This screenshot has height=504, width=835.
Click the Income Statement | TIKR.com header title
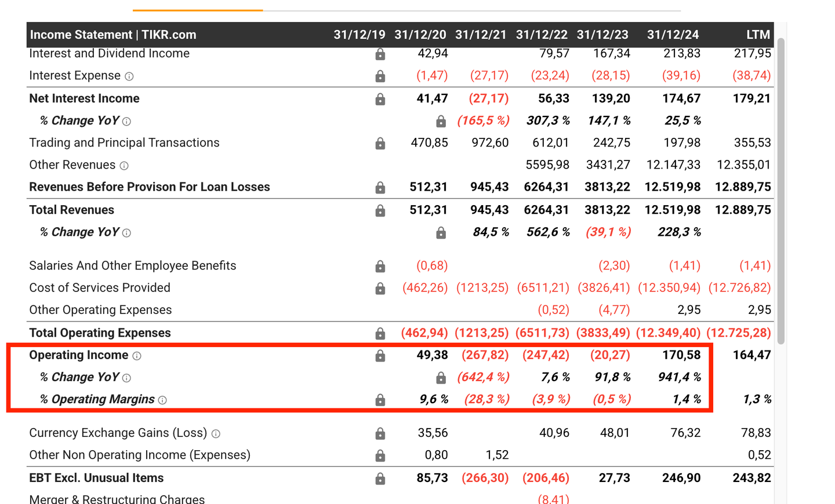point(113,35)
